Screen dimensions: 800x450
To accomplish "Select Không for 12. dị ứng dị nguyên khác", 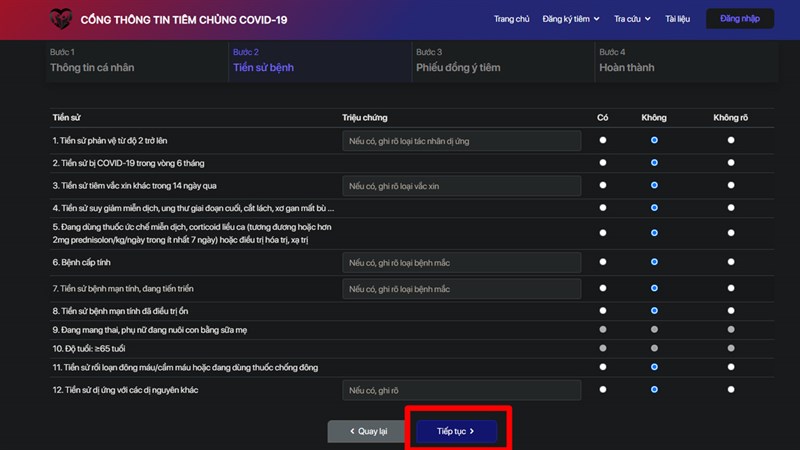I will click(x=654, y=390).
